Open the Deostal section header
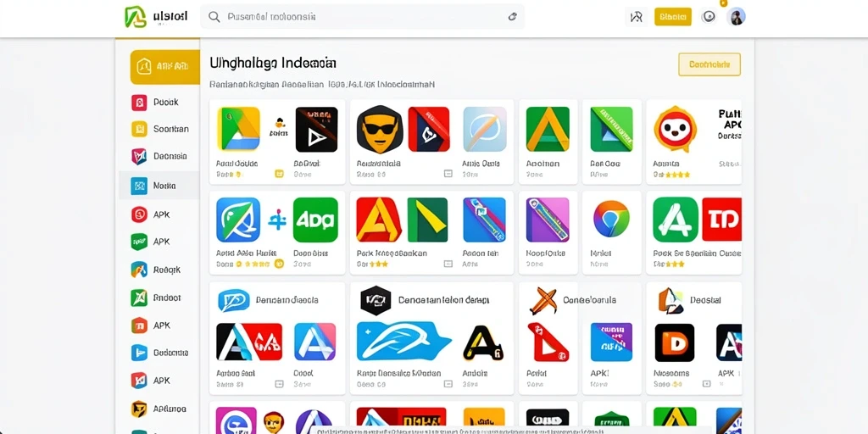This screenshot has height=434, width=868. (x=690, y=300)
